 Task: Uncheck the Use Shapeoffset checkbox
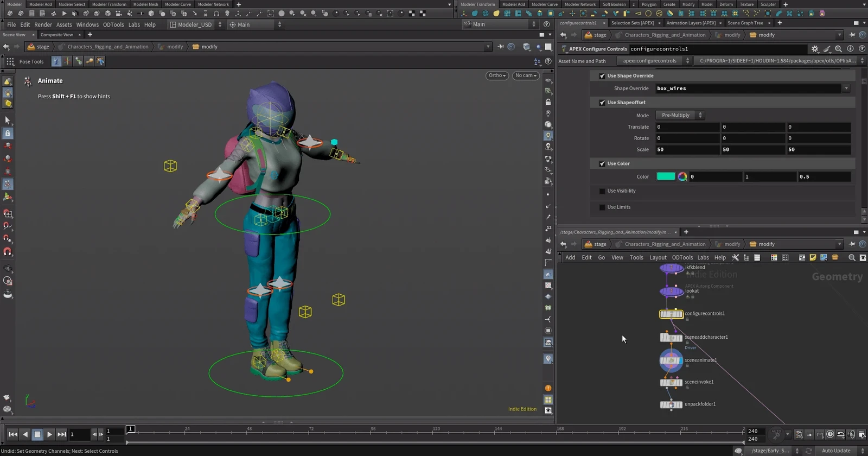602,103
